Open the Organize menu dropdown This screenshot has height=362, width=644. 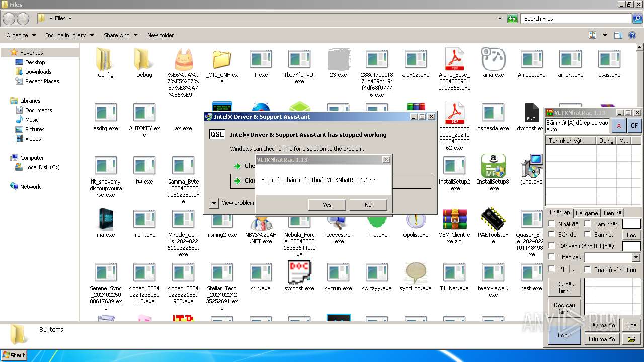[21, 35]
